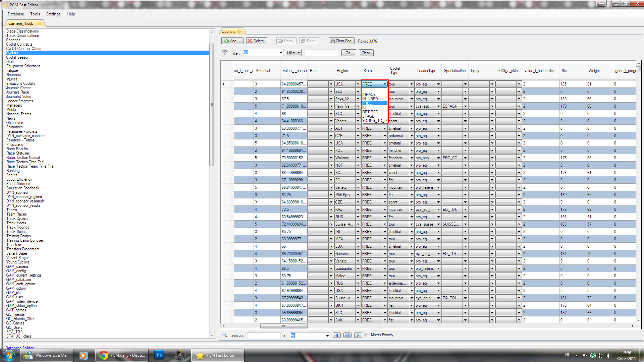Open the Tools menu
The height and width of the screenshot is (362, 644).
pyautogui.click(x=35, y=14)
